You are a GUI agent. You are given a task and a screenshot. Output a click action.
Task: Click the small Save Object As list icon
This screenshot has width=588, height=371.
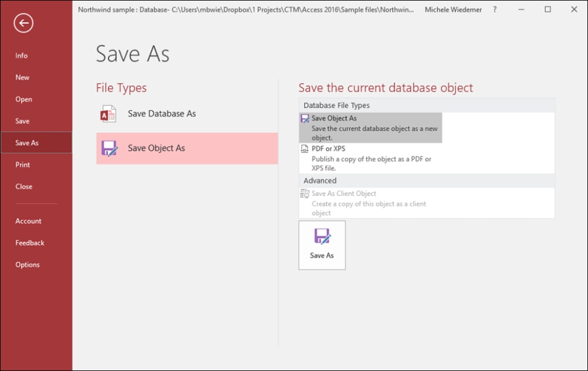coord(305,118)
